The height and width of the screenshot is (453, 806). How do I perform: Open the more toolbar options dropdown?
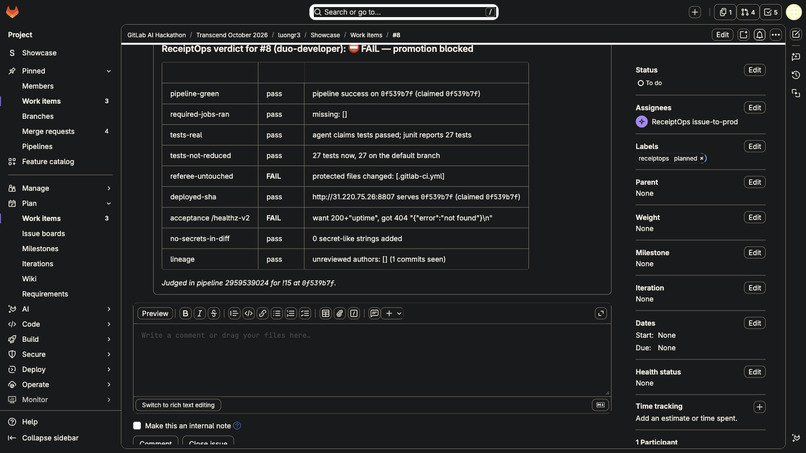pos(393,313)
